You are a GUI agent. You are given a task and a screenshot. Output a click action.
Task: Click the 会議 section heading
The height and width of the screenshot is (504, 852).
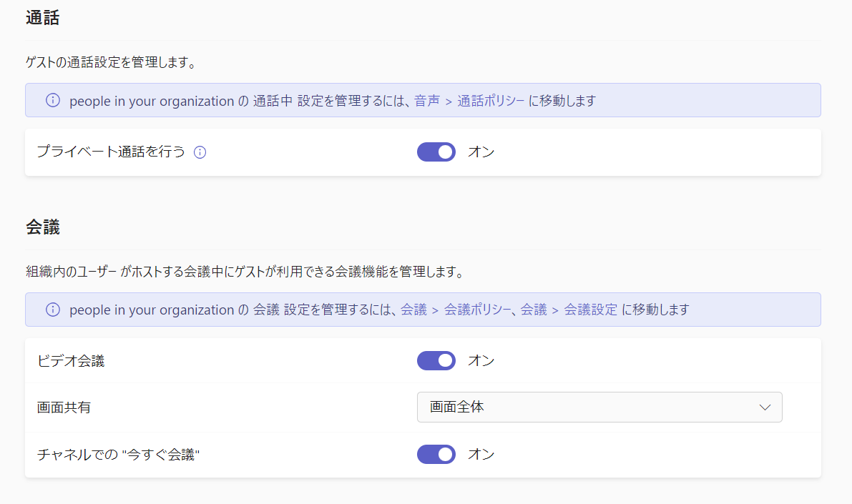(42, 227)
